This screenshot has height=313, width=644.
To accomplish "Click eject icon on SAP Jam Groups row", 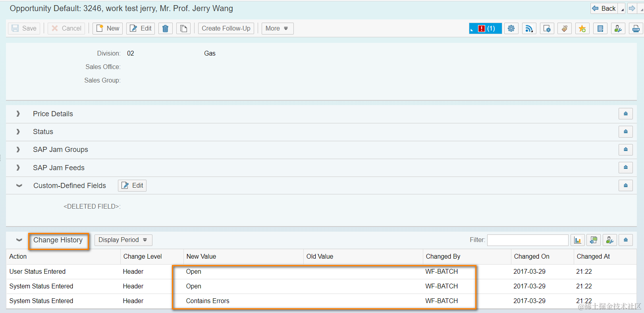I will 626,150.
